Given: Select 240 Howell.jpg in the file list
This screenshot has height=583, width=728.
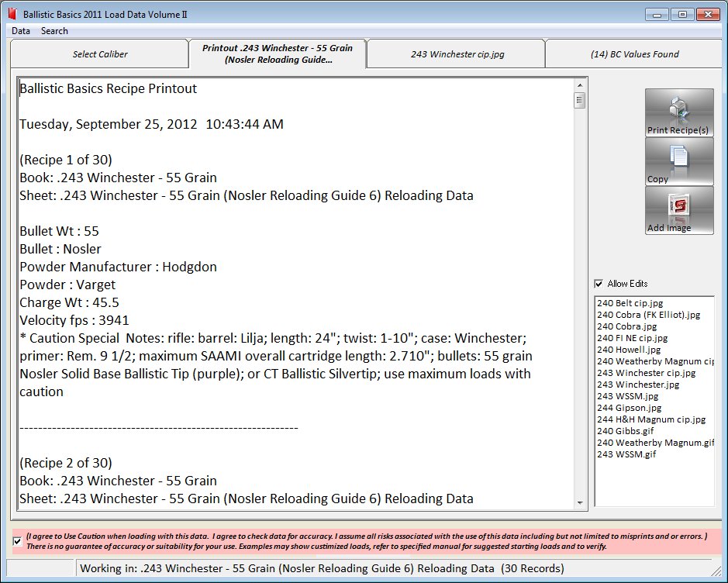Looking at the screenshot, I should (x=627, y=350).
